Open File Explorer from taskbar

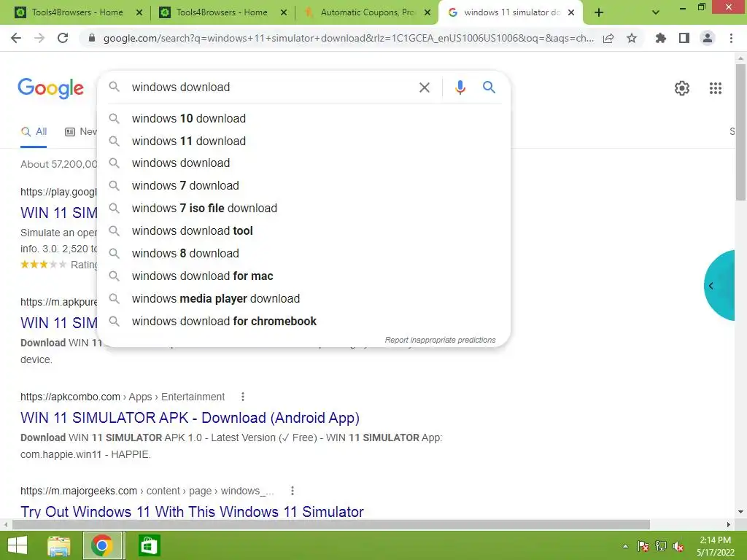[x=59, y=545]
